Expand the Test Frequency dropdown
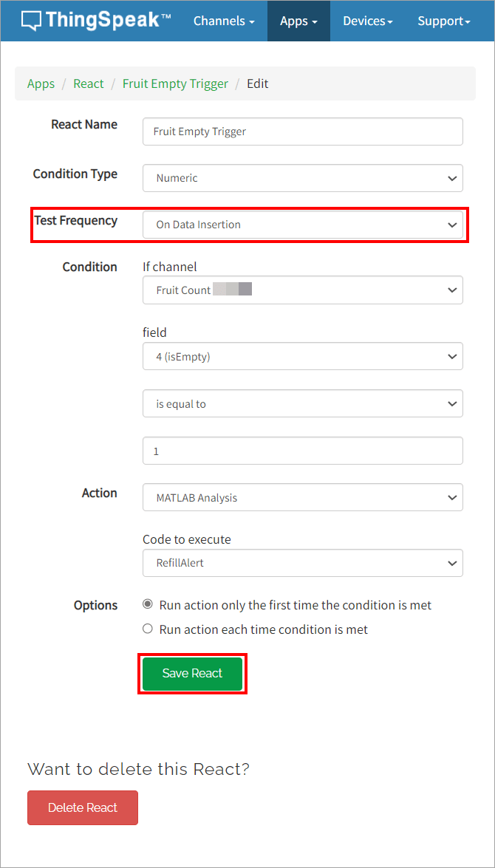 pyautogui.click(x=302, y=225)
